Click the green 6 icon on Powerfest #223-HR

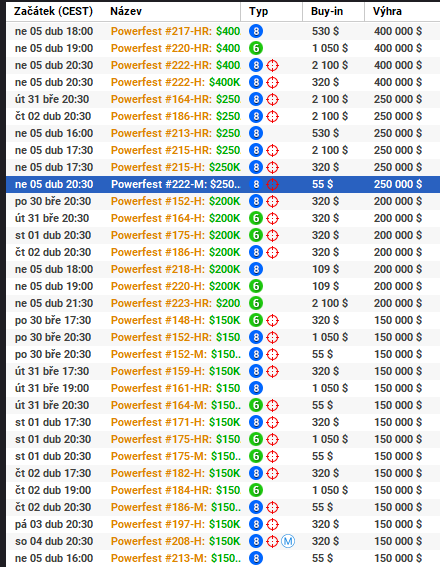point(256,303)
